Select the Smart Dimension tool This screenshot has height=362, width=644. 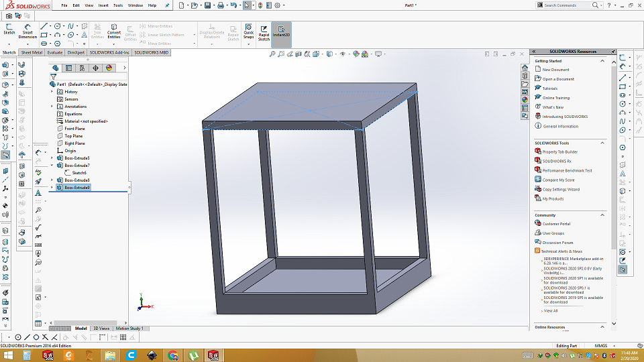28,30
